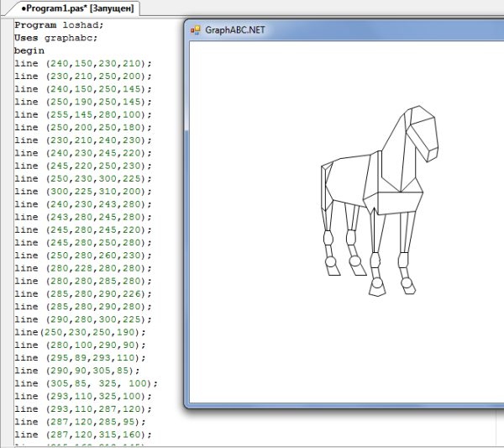Click code line 'line (243,280,245,280);'
The width and height of the screenshot is (504, 448).
[82, 217]
